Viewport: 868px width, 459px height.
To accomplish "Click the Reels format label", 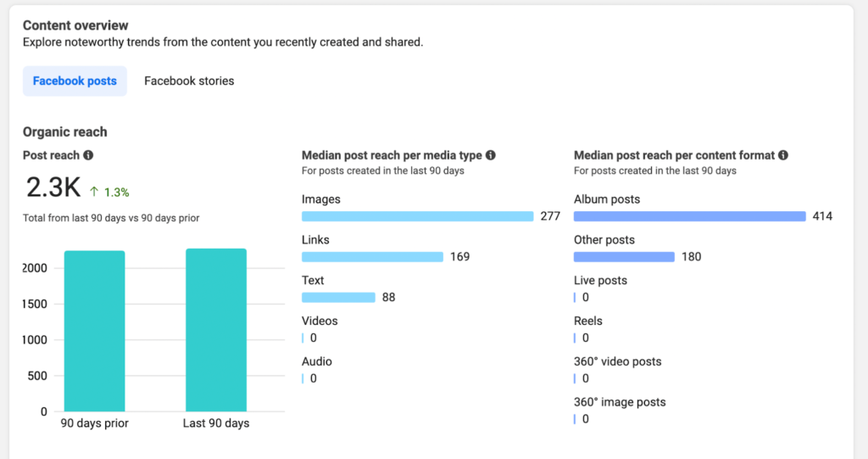I will tap(588, 321).
